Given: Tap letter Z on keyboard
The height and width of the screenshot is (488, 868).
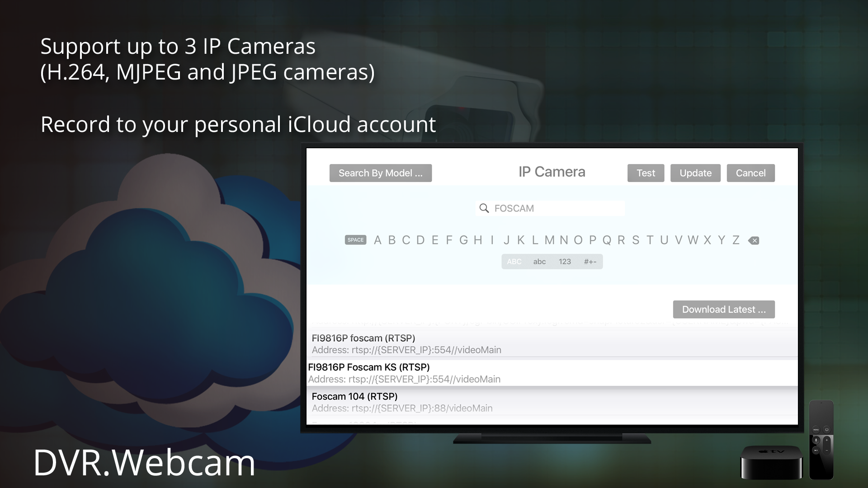Looking at the screenshot, I should (736, 240).
